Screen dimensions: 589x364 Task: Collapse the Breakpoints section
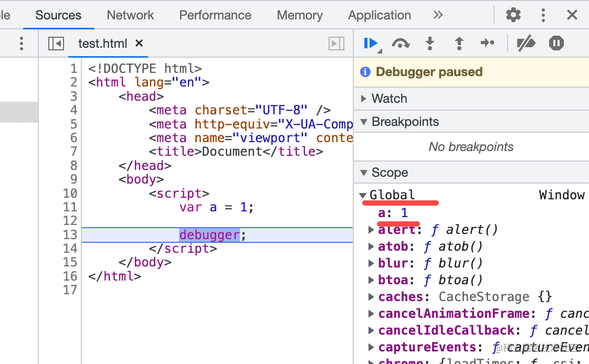click(x=364, y=122)
